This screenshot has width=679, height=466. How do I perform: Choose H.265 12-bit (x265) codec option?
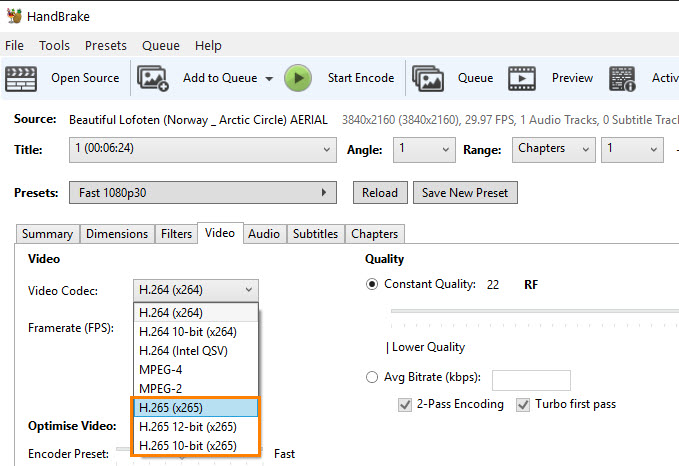(196, 427)
